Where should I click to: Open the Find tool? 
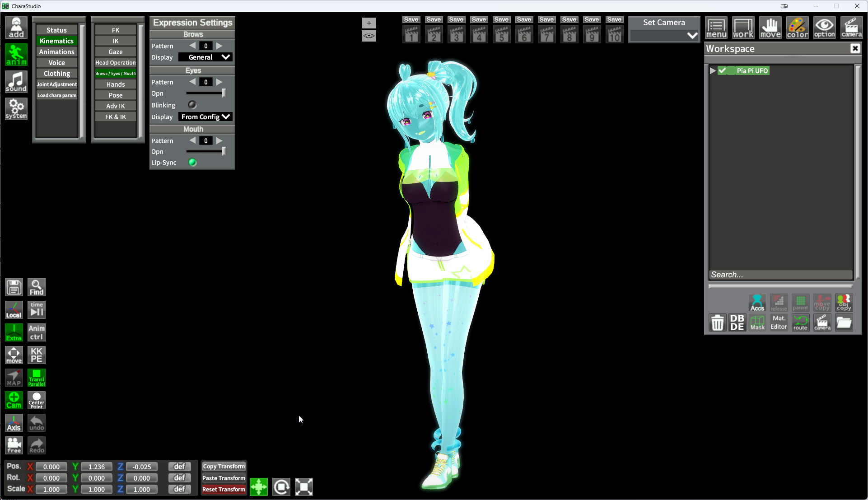(37, 287)
